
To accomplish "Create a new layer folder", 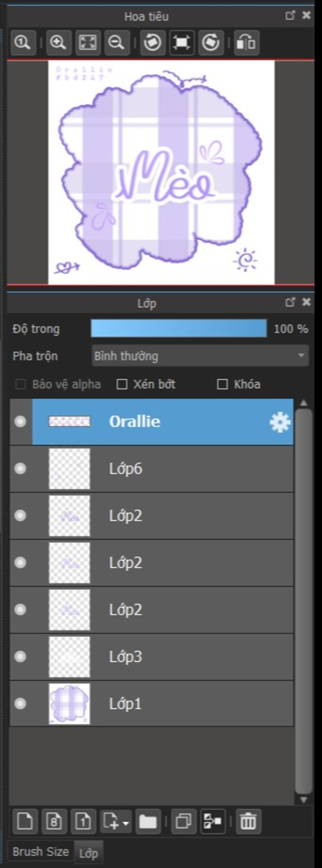I will point(148,821).
